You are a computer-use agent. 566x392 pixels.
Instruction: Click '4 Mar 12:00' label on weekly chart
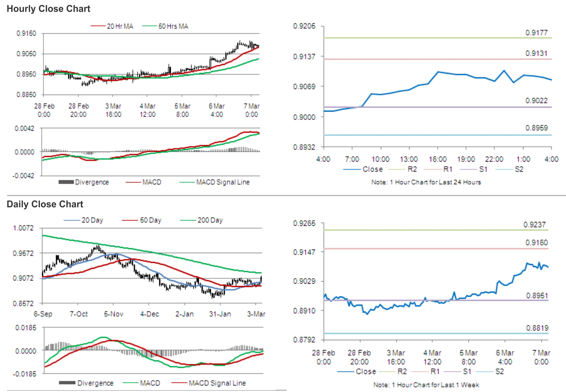coord(432,357)
